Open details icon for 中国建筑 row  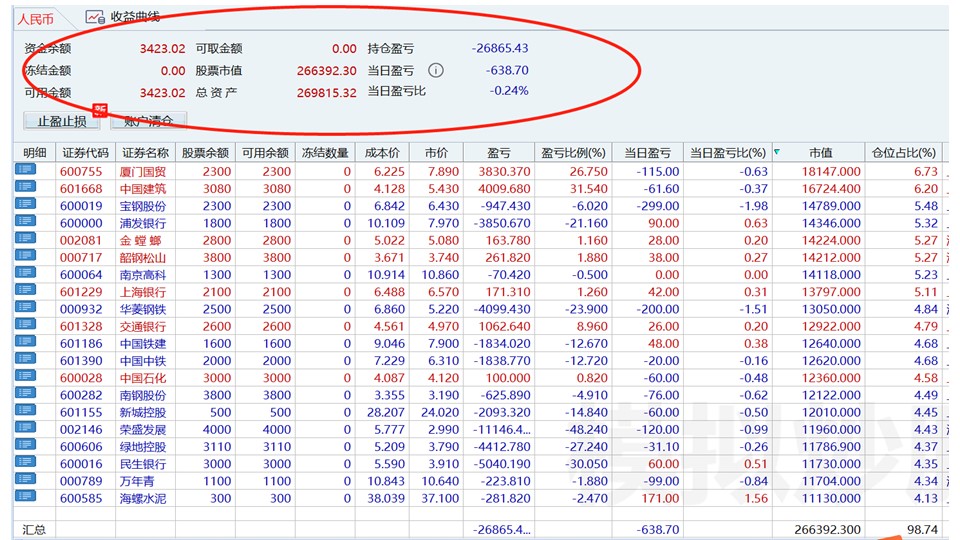pyautogui.click(x=25, y=187)
